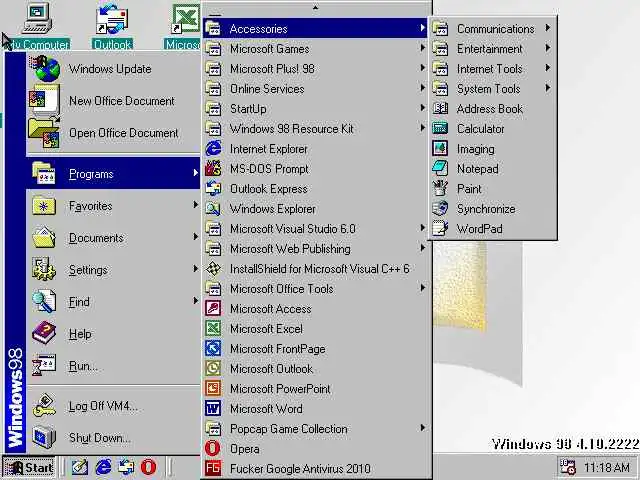The height and width of the screenshot is (480, 640).
Task: Open Calculator icon in Accessories submenu
Action: (440, 129)
